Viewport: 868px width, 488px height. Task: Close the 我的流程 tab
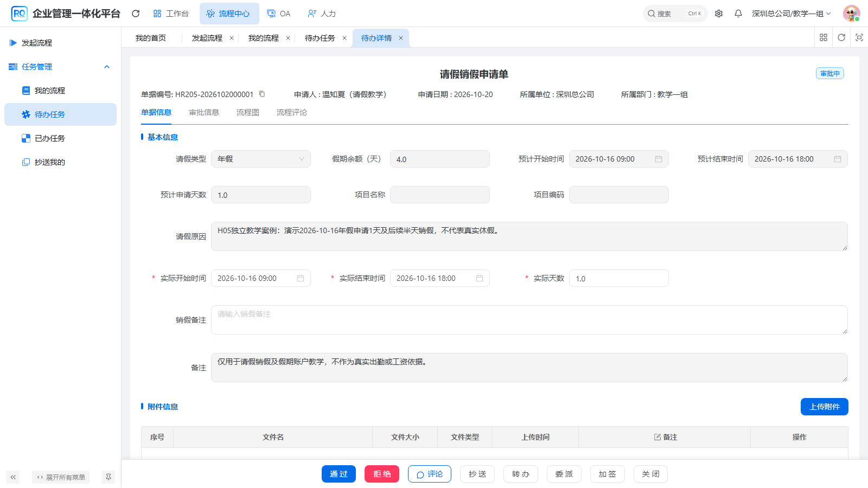[288, 38]
